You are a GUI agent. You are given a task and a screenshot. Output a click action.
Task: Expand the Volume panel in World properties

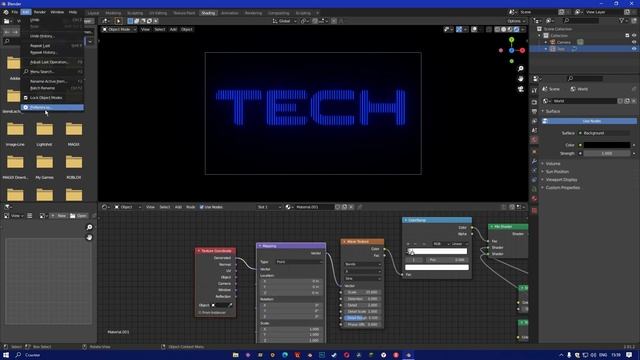point(553,164)
